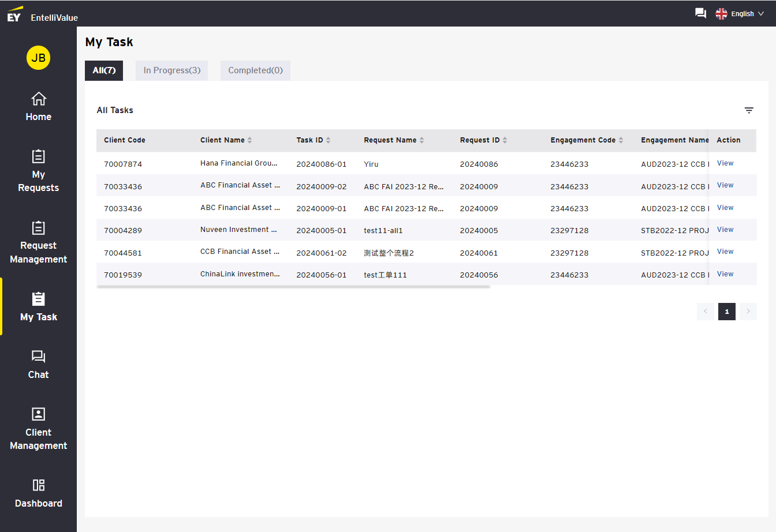View task 20240009-02
Image resolution: width=776 pixels, height=532 pixels.
coord(725,185)
